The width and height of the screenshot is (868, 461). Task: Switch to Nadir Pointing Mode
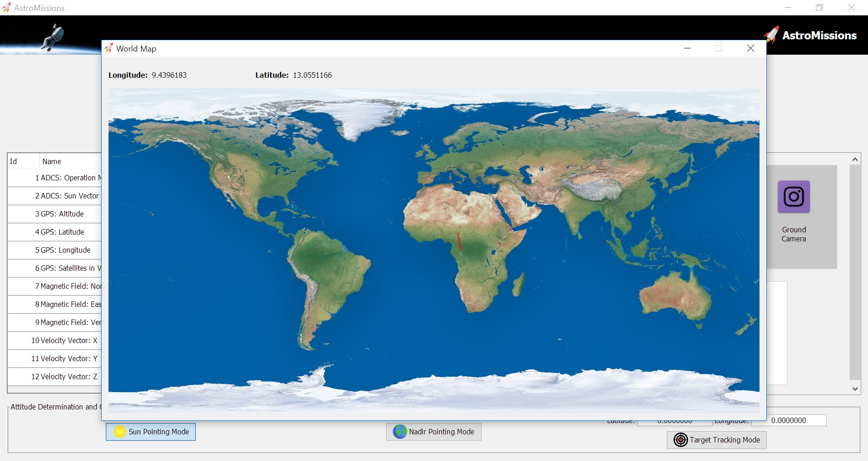(x=434, y=432)
